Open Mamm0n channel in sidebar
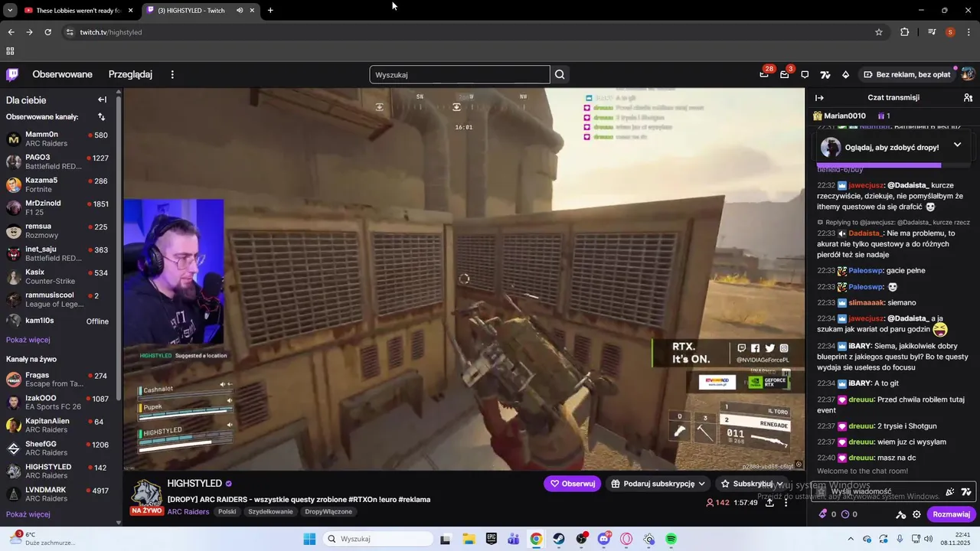The image size is (980, 551). click(x=58, y=139)
